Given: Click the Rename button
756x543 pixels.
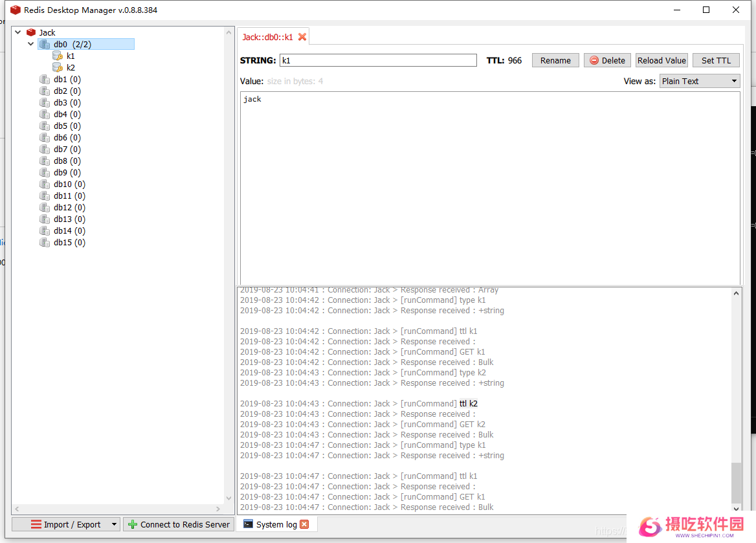Looking at the screenshot, I should (x=555, y=60).
